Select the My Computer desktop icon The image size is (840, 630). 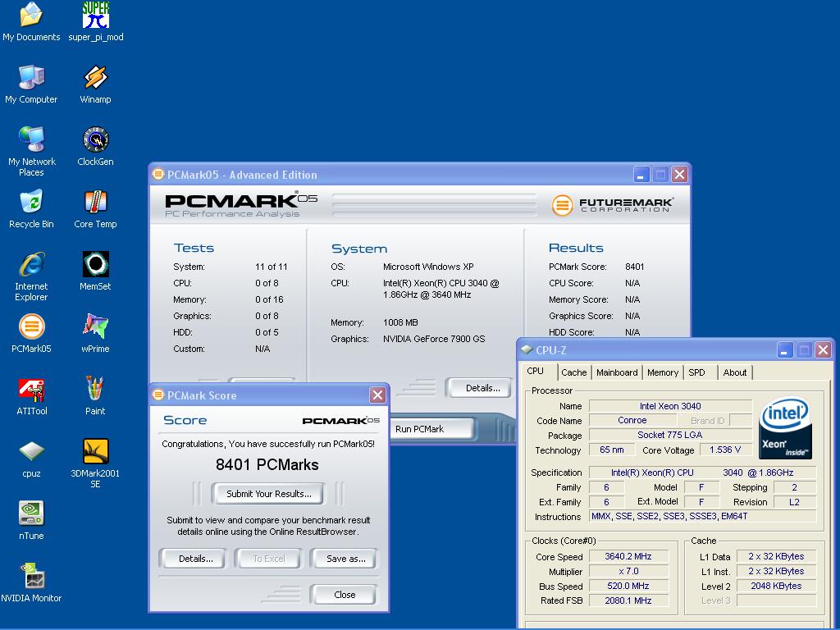pos(31,84)
